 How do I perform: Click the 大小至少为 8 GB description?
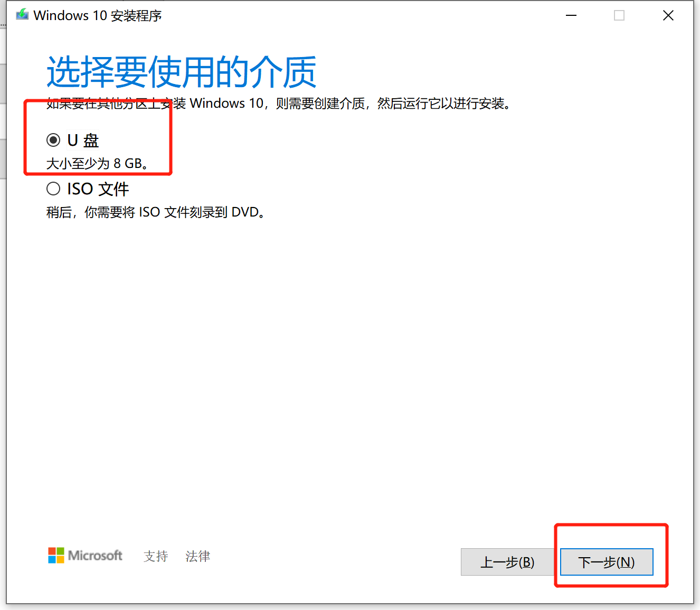pyautogui.click(x=98, y=164)
